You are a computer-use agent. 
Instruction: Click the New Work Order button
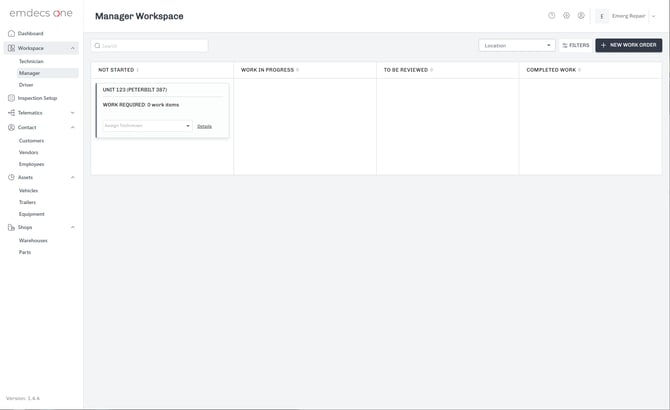coord(628,45)
